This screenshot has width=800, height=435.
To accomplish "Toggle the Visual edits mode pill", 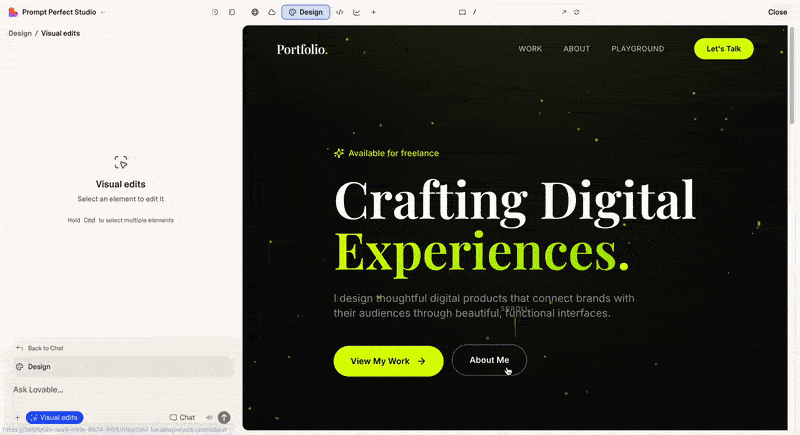I will (55, 417).
